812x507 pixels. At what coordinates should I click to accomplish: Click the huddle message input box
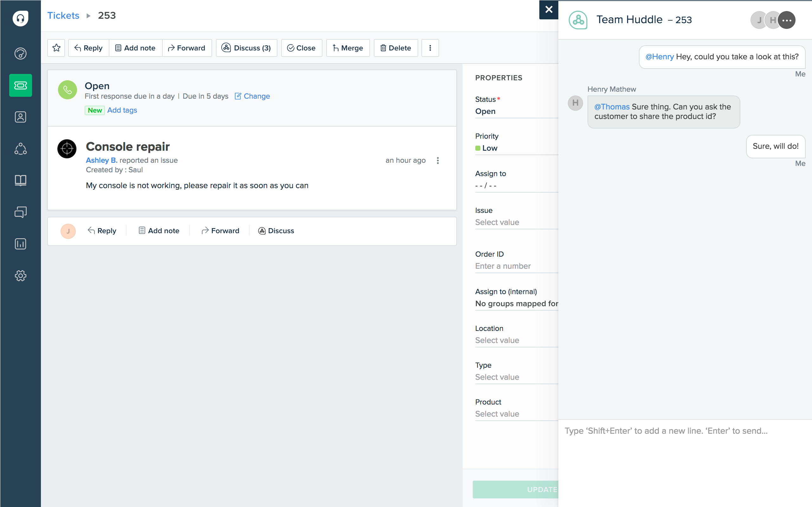[x=684, y=431]
